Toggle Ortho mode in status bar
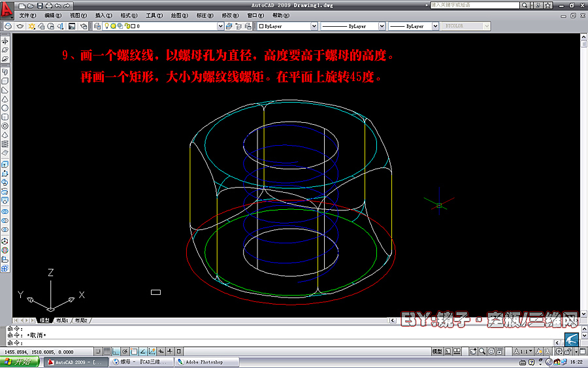Image resolution: width=588 pixels, height=368 pixels. coord(116,352)
